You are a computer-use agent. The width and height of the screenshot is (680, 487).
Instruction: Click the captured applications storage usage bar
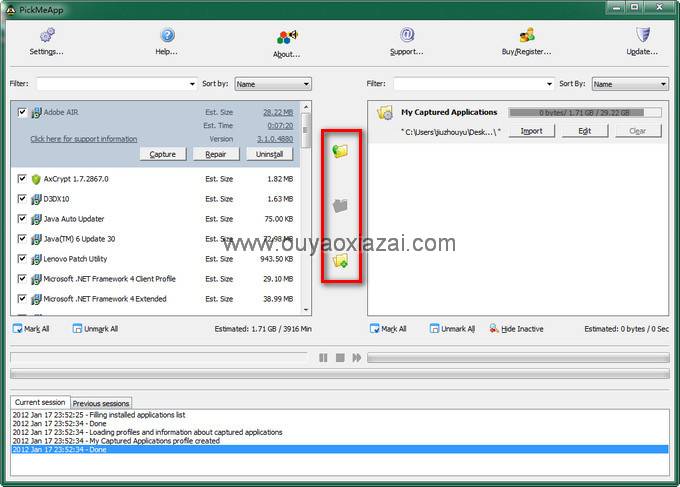coord(585,113)
